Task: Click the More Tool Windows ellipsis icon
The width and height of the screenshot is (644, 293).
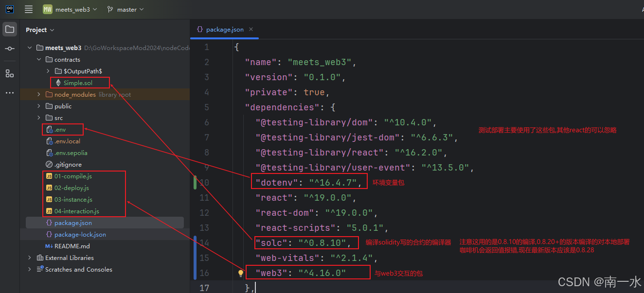Action: pyautogui.click(x=9, y=93)
